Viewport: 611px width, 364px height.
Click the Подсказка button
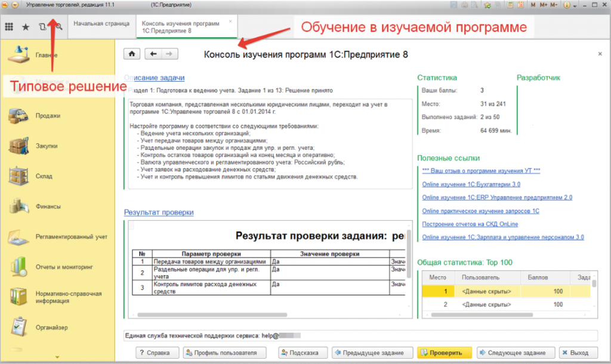[303, 353]
